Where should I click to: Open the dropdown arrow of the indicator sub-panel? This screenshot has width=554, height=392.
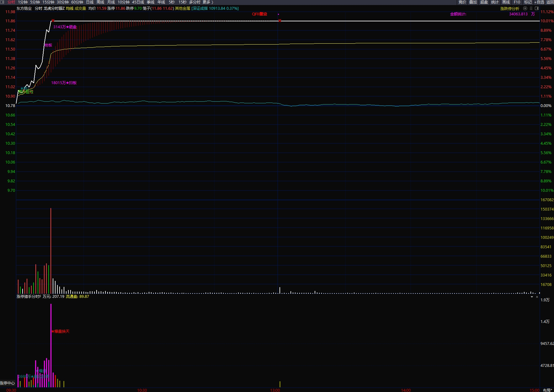click(x=532, y=297)
